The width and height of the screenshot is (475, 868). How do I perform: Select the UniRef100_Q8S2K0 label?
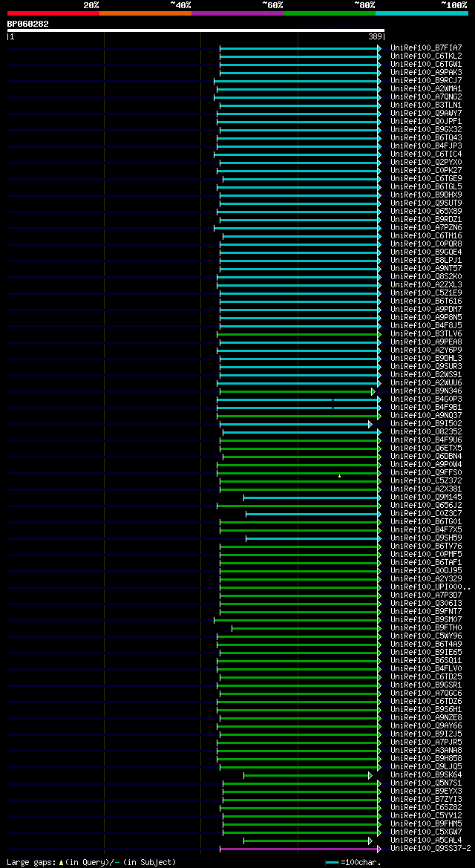click(x=426, y=277)
